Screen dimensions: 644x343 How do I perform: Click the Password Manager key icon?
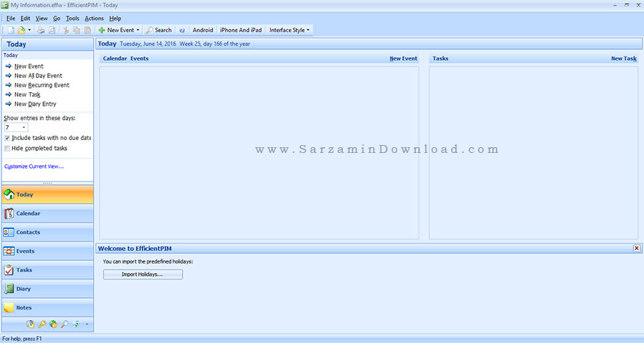pyautogui.click(x=42, y=324)
